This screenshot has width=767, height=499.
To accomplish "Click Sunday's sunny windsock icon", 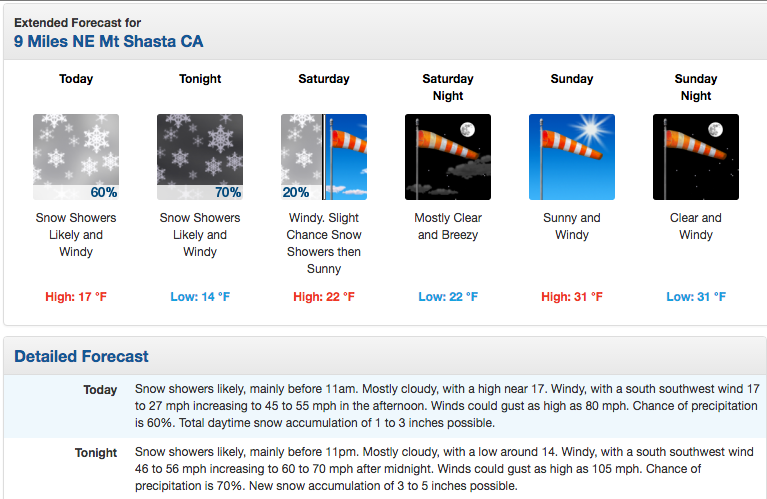I will (x=572, y=157).
